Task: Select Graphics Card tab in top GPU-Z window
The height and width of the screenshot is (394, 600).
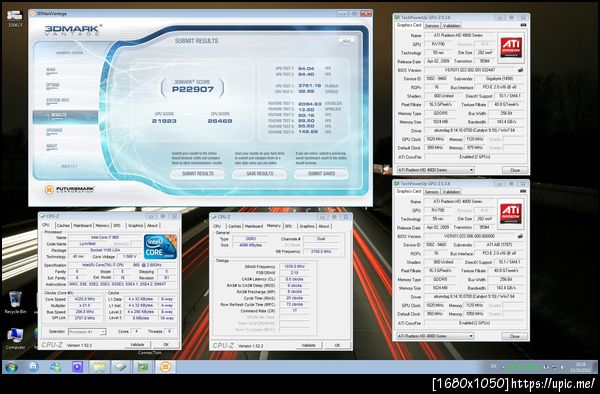Action: 409,25
